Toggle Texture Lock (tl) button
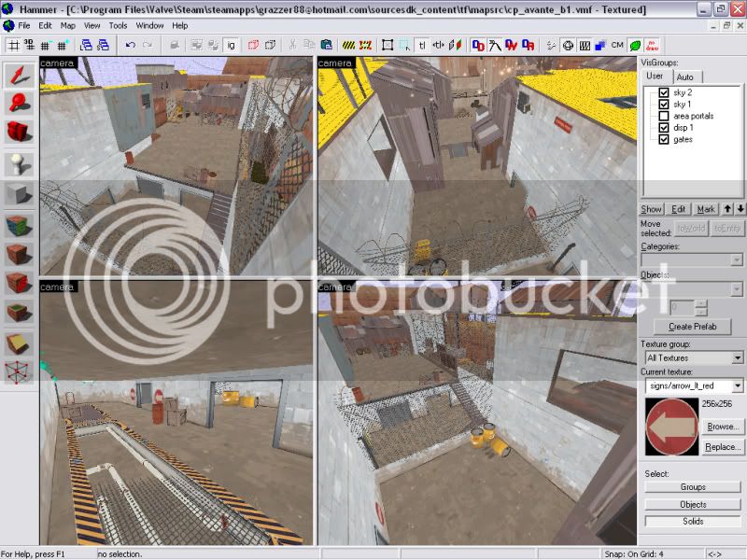 pos(422,45)
